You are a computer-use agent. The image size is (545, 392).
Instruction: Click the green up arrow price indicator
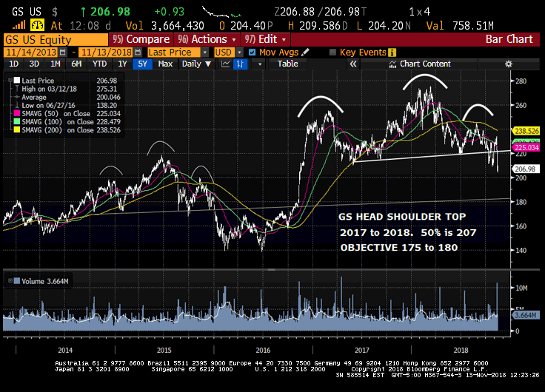[x=83, y=12]
